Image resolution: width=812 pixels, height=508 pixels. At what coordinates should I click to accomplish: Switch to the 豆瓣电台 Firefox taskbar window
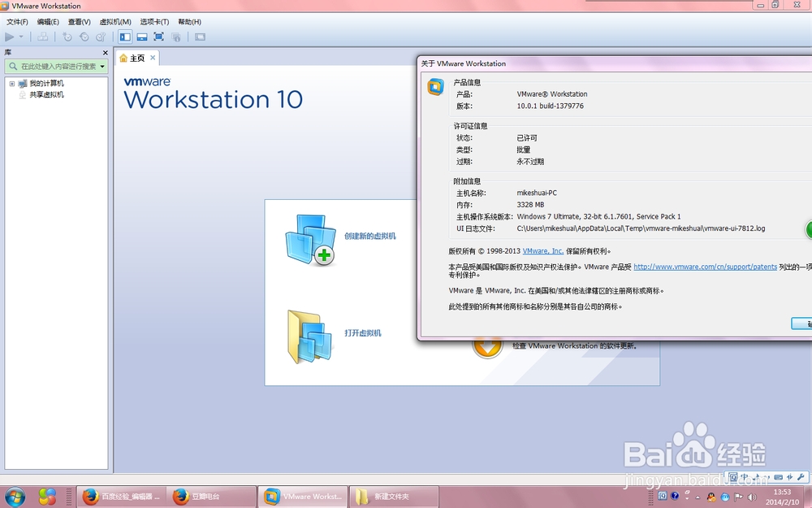point(212,497)
